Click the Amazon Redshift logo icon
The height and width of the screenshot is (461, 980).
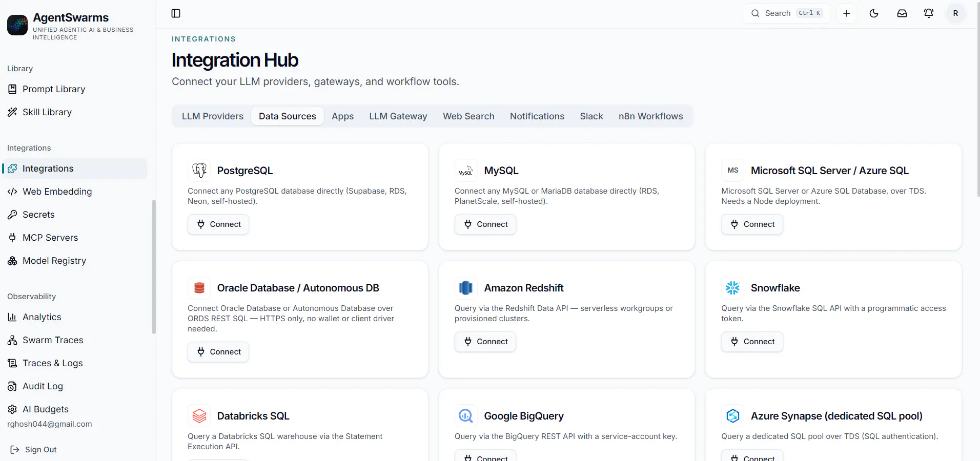[x=466, y=288]
